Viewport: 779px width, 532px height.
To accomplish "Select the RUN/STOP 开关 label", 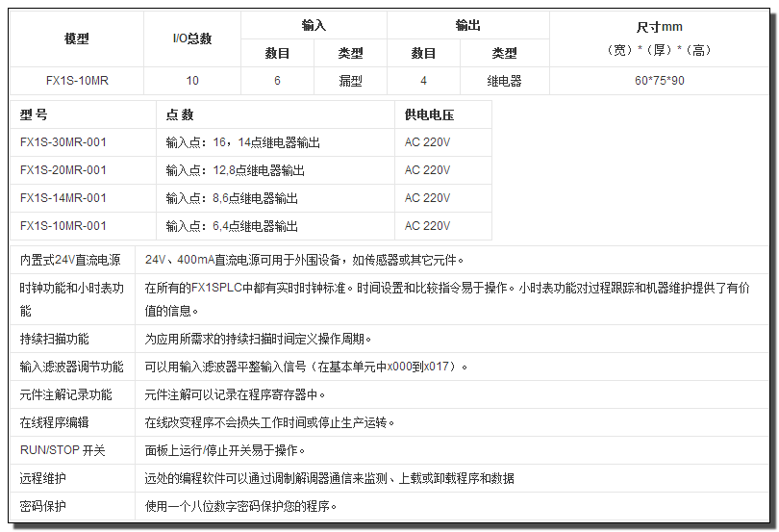I will click(x=63, y=450).
